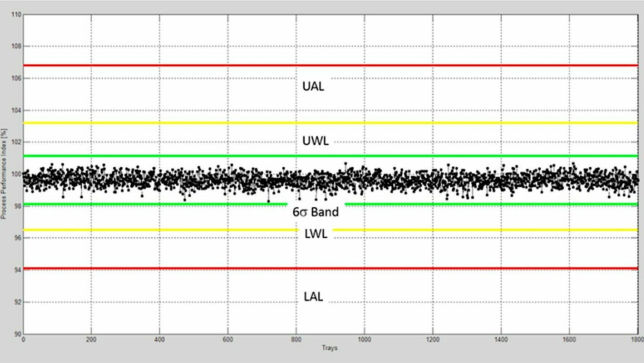Image resolution: width=644 pixels, height=363 pixels.
Task: Click the upper red action limit line
Action: click(x=190, y=65)
